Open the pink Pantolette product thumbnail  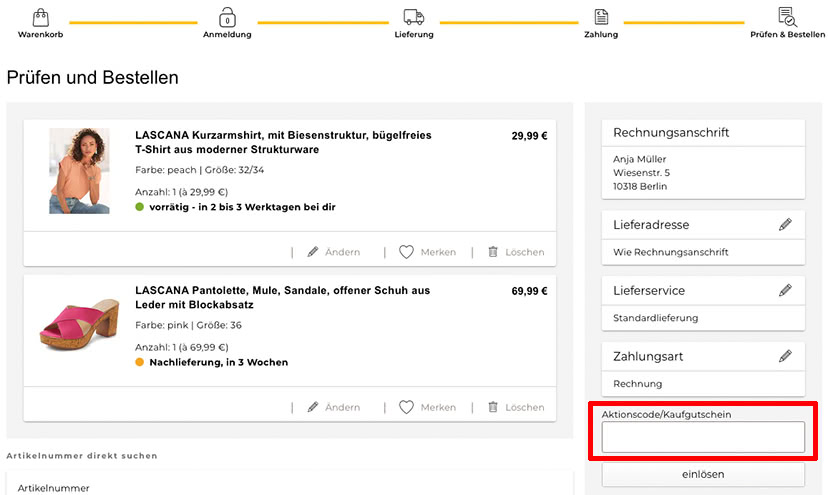click(80, 323)
